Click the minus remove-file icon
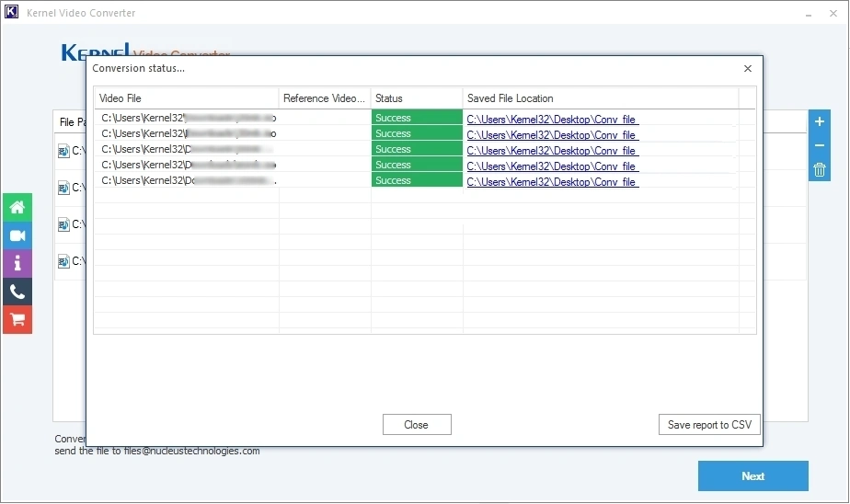Image resolution: width=850 pixels, height=504 pixels. 819,145
